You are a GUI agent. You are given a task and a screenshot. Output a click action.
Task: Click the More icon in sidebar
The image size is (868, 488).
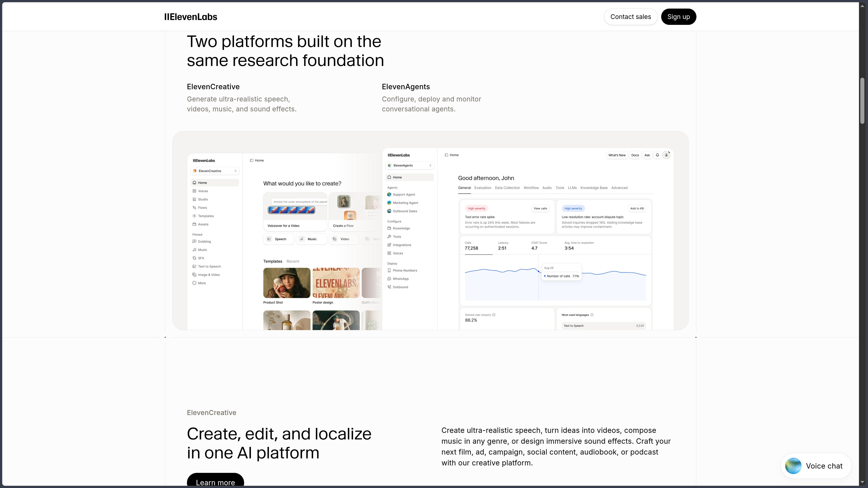coord(194,283)
